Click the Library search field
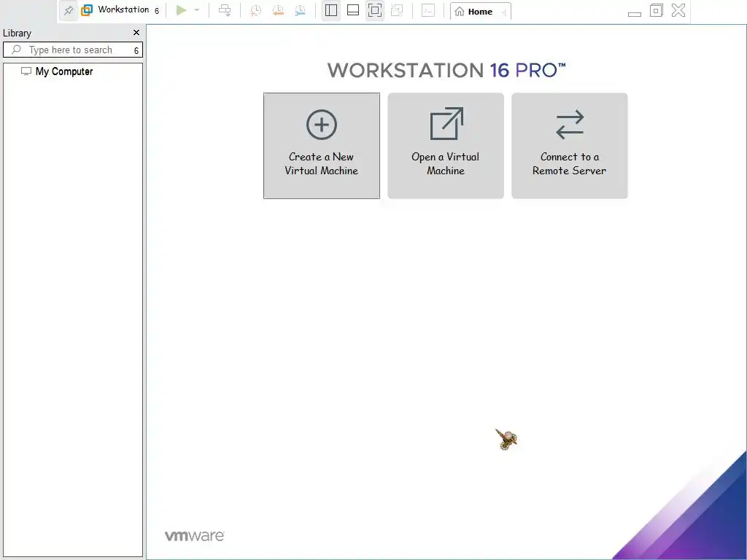This screenshot has height=560, width=747. click(x=73, y=50)
